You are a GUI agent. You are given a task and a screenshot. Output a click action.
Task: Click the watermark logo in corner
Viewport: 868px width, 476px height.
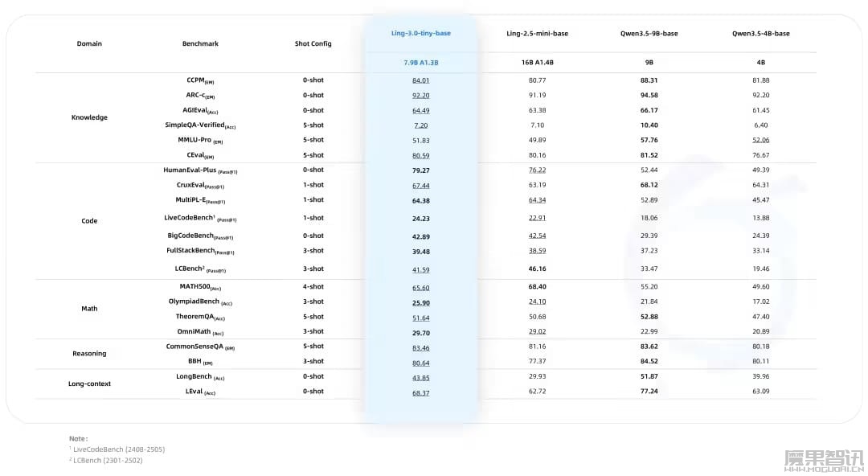pos(823,461)
